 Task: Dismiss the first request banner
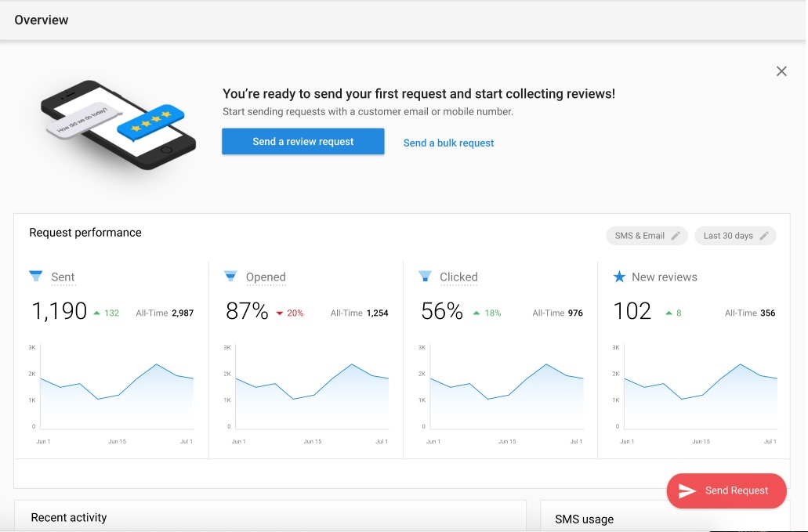click(x=781, y=71)
